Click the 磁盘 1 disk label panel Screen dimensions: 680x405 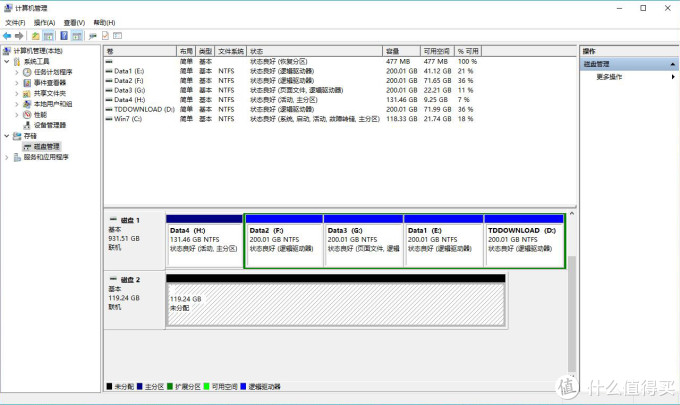(x=134, y=241)
